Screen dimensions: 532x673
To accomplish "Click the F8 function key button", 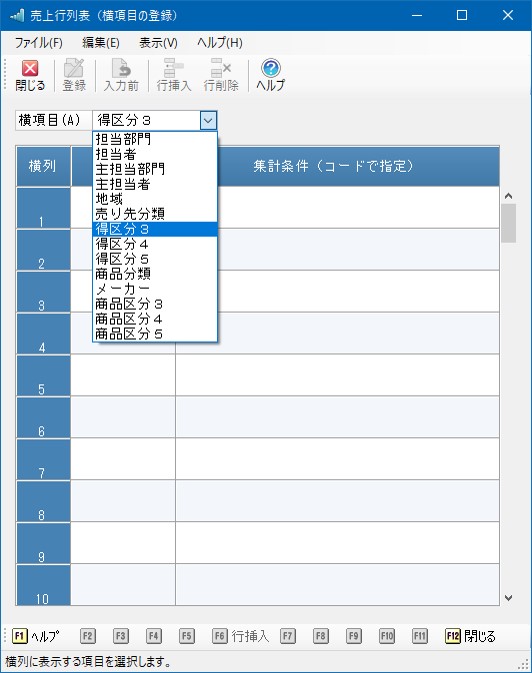I will coord(321,636).
